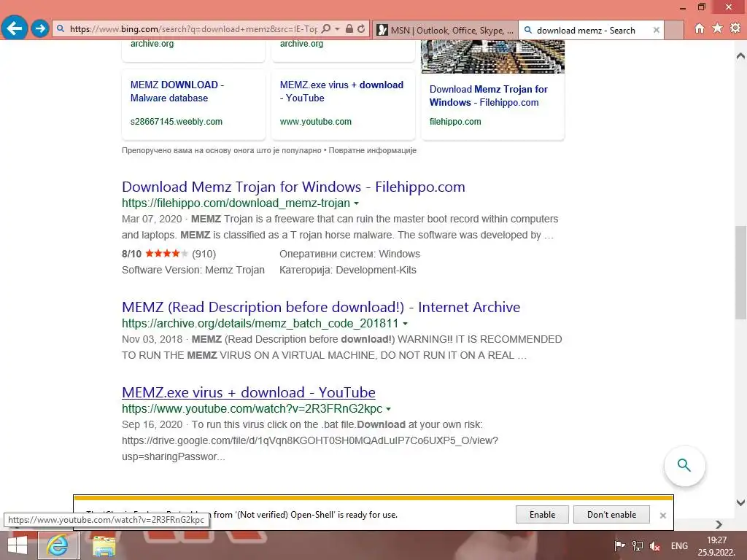This screenshot has width=747, height=560.
Task: Open the Home page icon
Action: [700, 28]
